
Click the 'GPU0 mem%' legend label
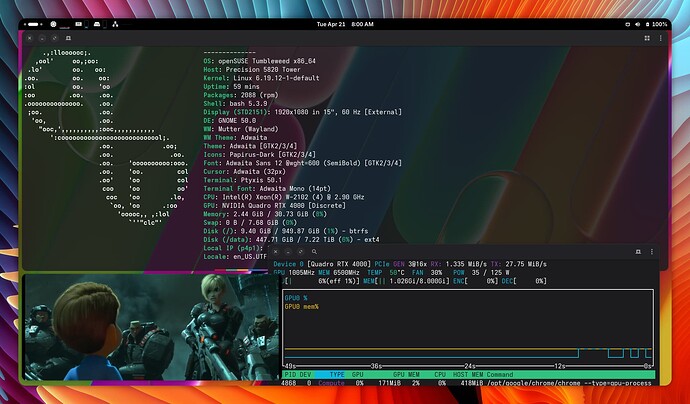[x=301, y=306]
